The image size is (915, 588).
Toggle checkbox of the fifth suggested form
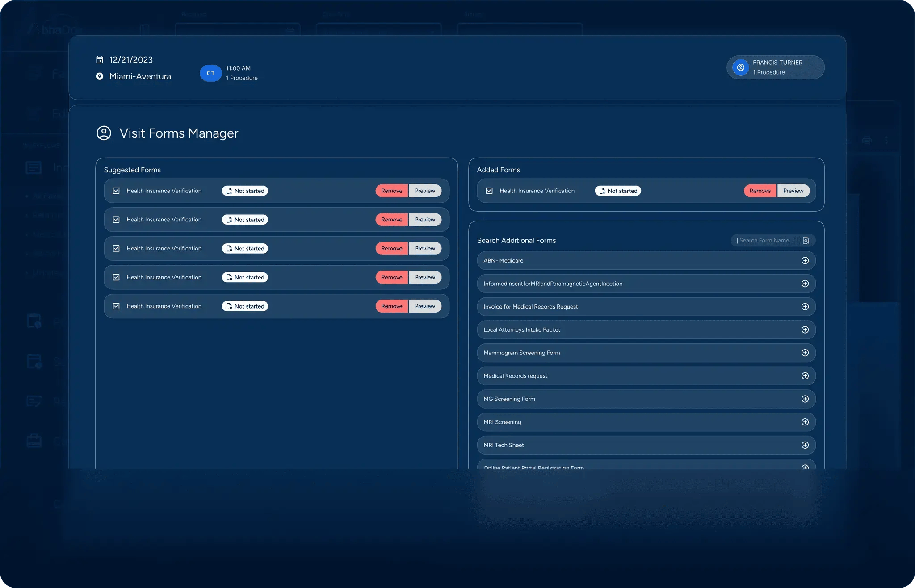click(x=116, y=306)
